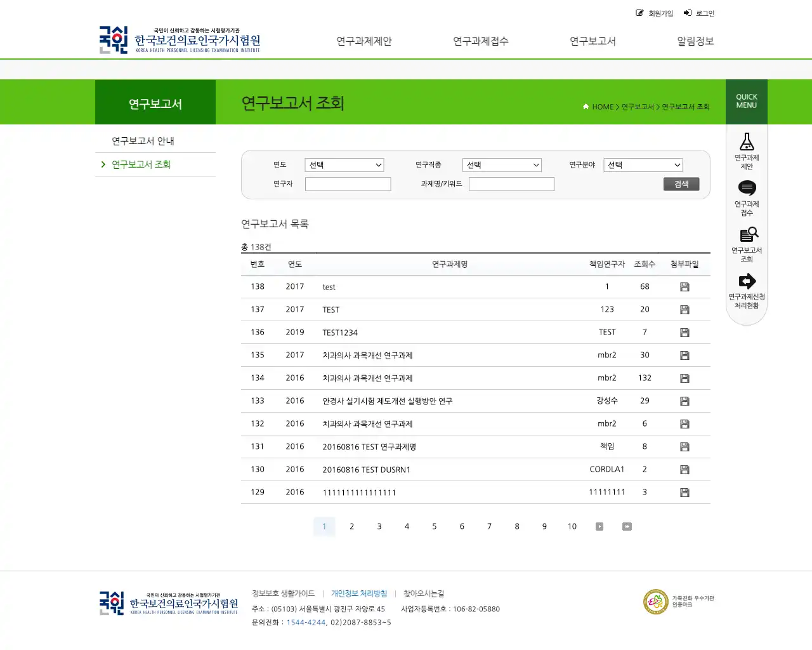Open the 연도 dropdown
The image size is (812, 650).
(344, 165)
